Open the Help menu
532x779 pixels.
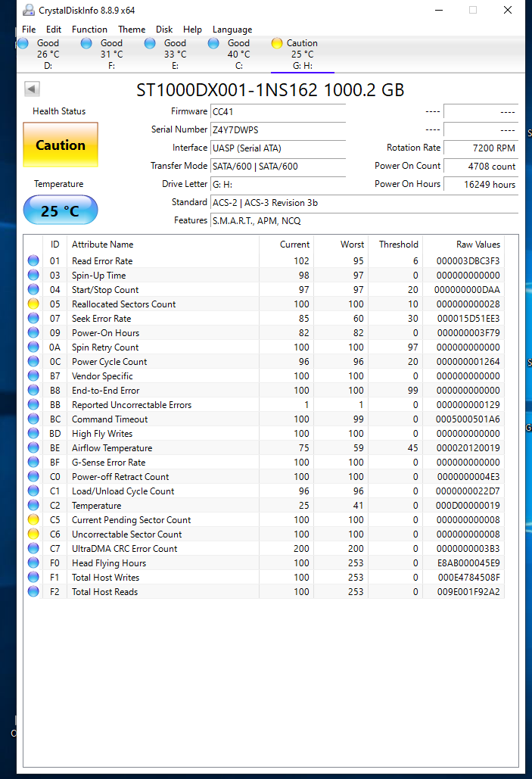click(192, 30)
